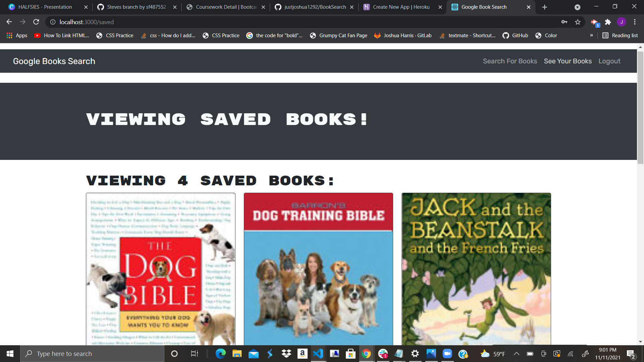Open the Grumpy Cat Fan Page bookmark
The width and height of the screenshot is (644, 362).
click(338, 35)
